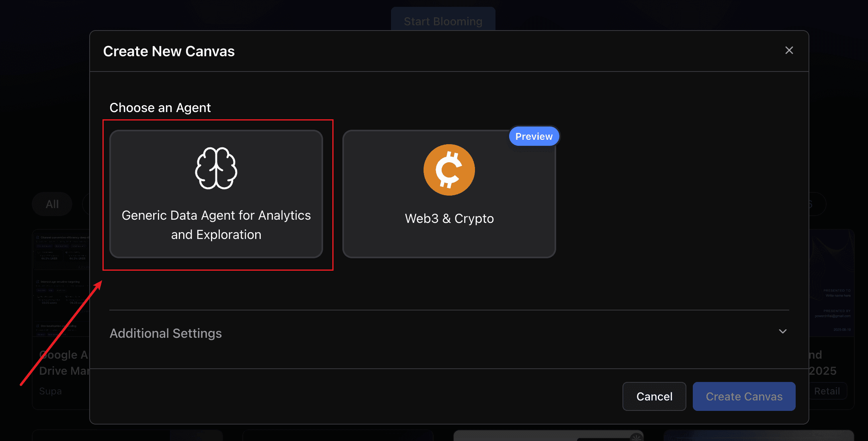Screen dimensions: 868x441
Task: Click the Retail tag
Action: [827, 391]
